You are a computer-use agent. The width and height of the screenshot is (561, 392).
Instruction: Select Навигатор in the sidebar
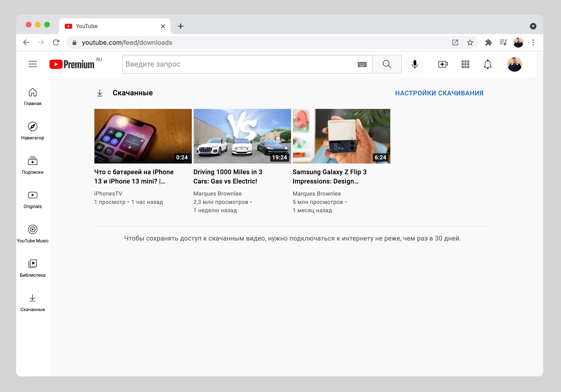(32, 131)
